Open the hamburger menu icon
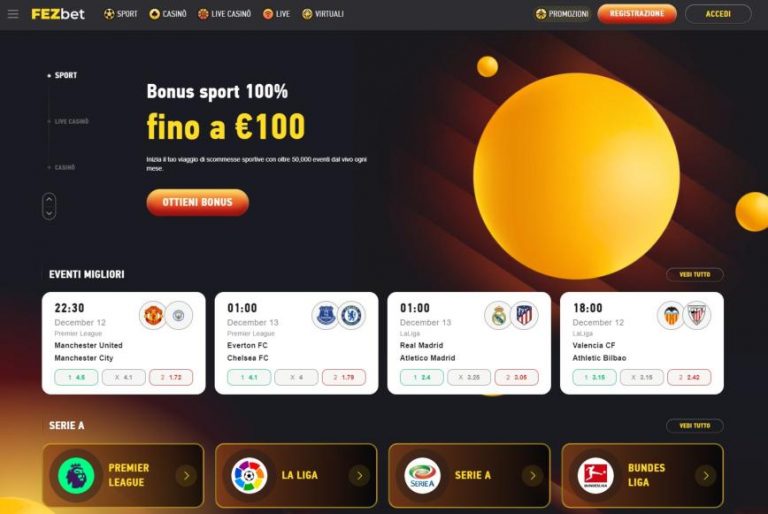Viewport: 768px width, 514px height. tap(13, 14)
